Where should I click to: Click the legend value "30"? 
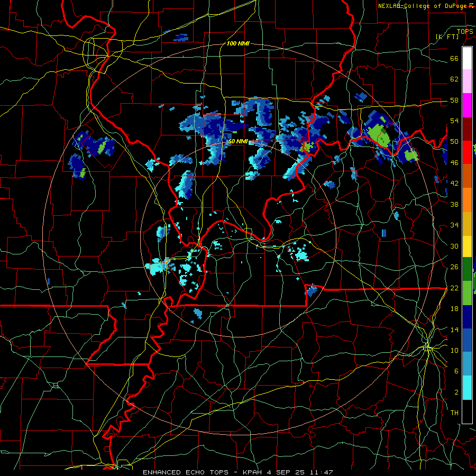point(454,246)
